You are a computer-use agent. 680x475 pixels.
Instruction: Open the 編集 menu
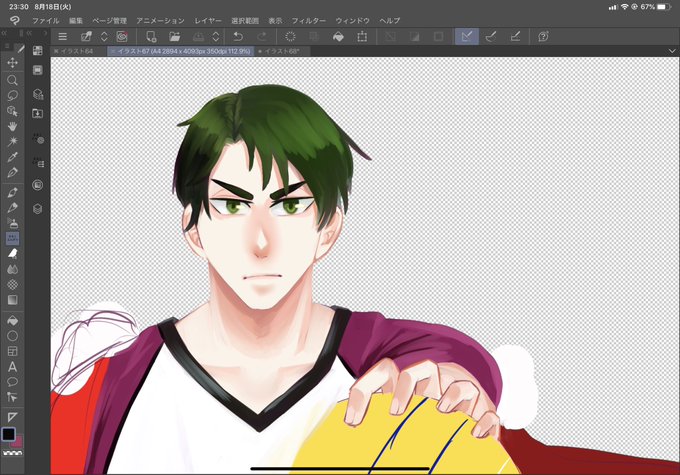coord(76,20)
